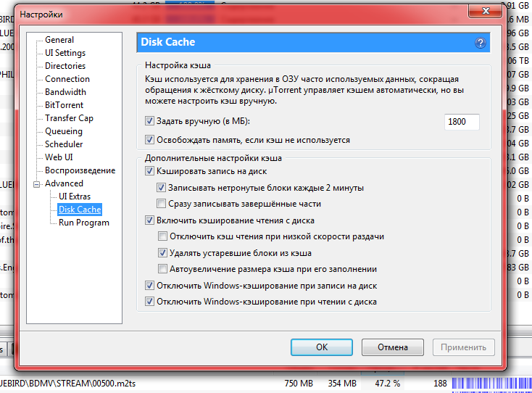532x393 pixels.
Task: Enable 'Отключить кэш чтения при низкой скорости раздачи'
Action: click(x=162, y=236)
